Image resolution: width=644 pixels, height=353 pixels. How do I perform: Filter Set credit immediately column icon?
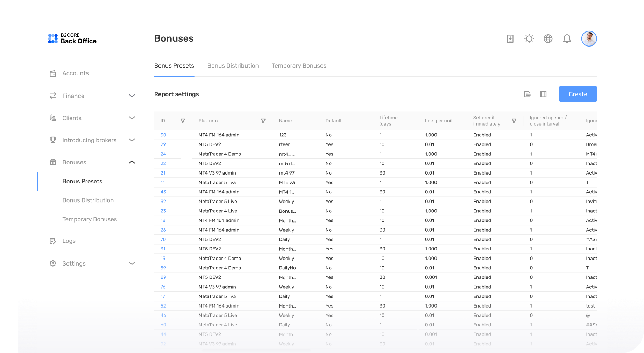pyautogui.click(x=514, y=121)
